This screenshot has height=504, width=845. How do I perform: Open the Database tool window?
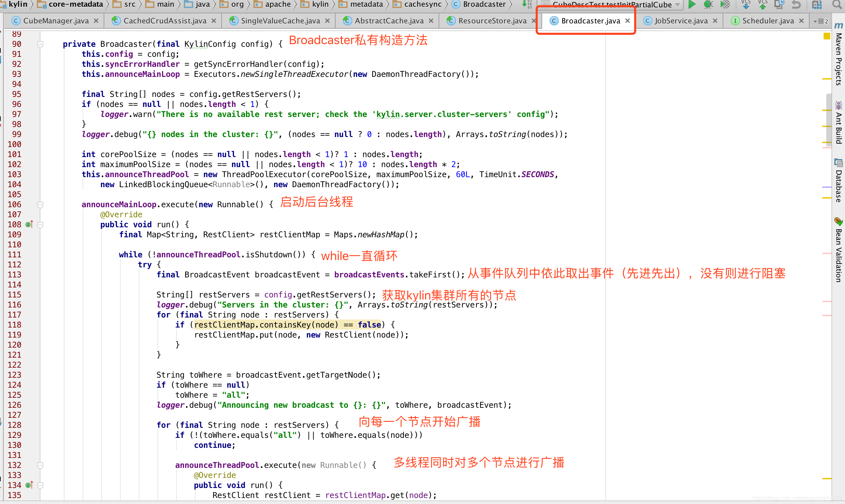[x=838, y=180]
